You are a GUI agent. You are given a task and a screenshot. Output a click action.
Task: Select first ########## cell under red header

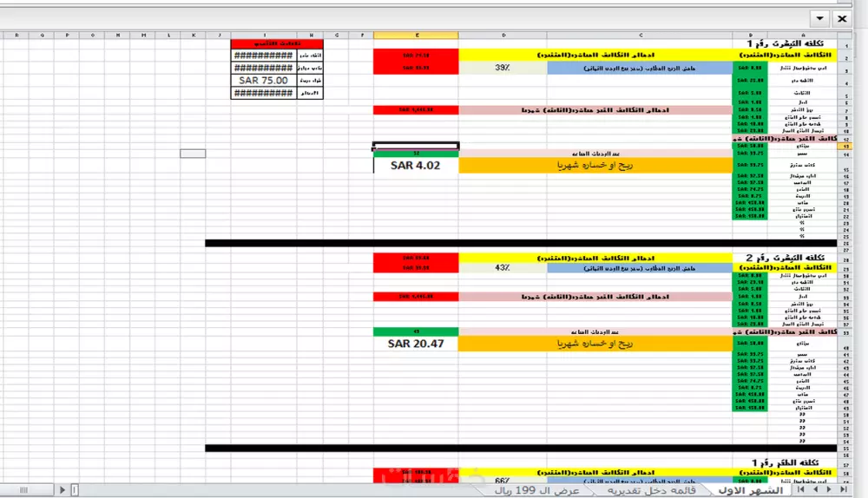coord(264,56)
